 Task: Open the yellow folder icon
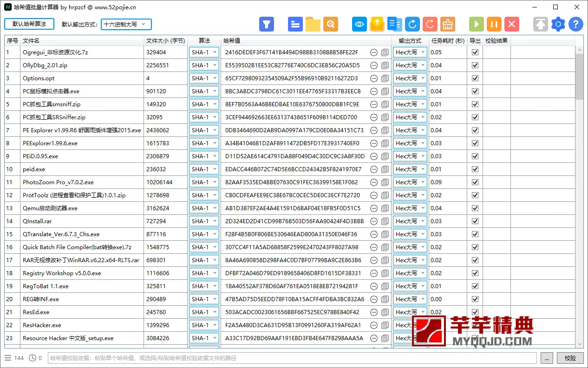tap(313, 24)
